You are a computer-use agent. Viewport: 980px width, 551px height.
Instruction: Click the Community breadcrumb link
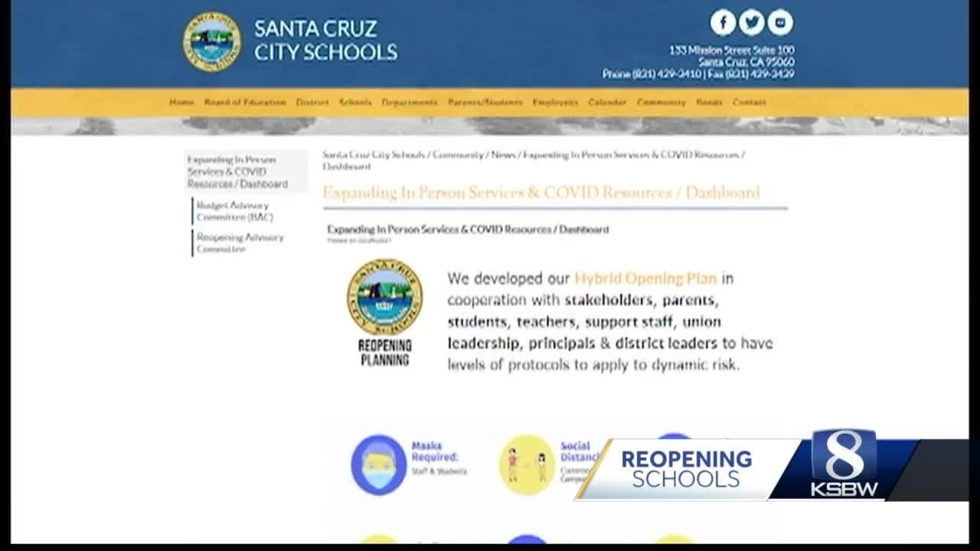(x=458, y=155)
